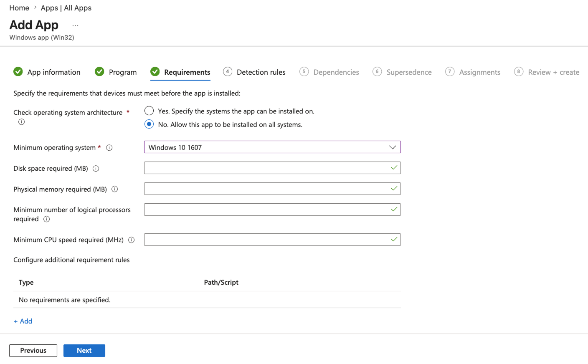
Task: Click green checkmark icon of Program step
Action: click(99, 71)
